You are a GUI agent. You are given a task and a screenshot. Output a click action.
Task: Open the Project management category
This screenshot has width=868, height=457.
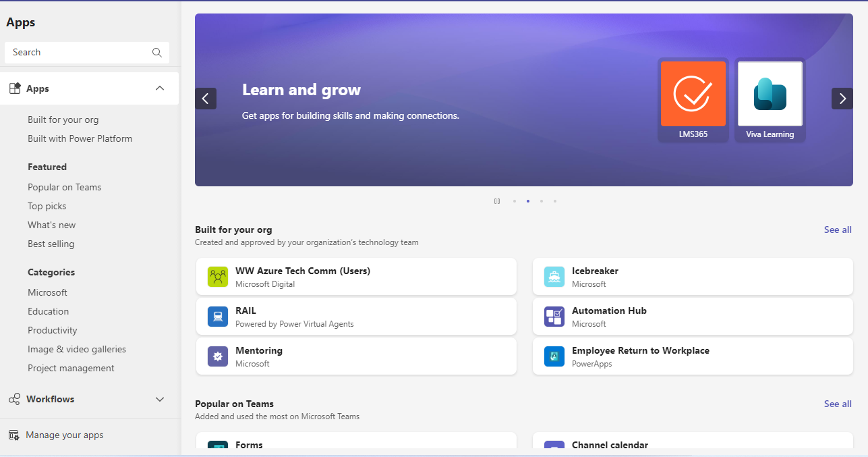pos(71,368)
